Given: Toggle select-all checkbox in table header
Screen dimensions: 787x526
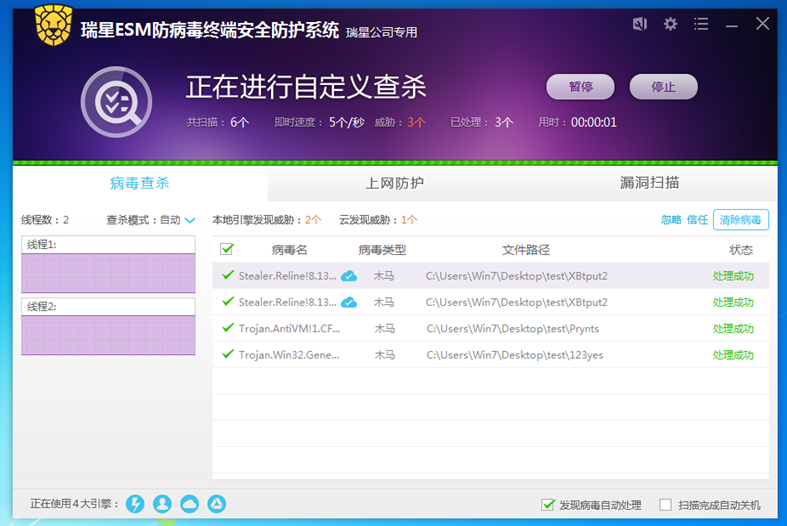Looking at the screenshot, I should coord(227,249).
